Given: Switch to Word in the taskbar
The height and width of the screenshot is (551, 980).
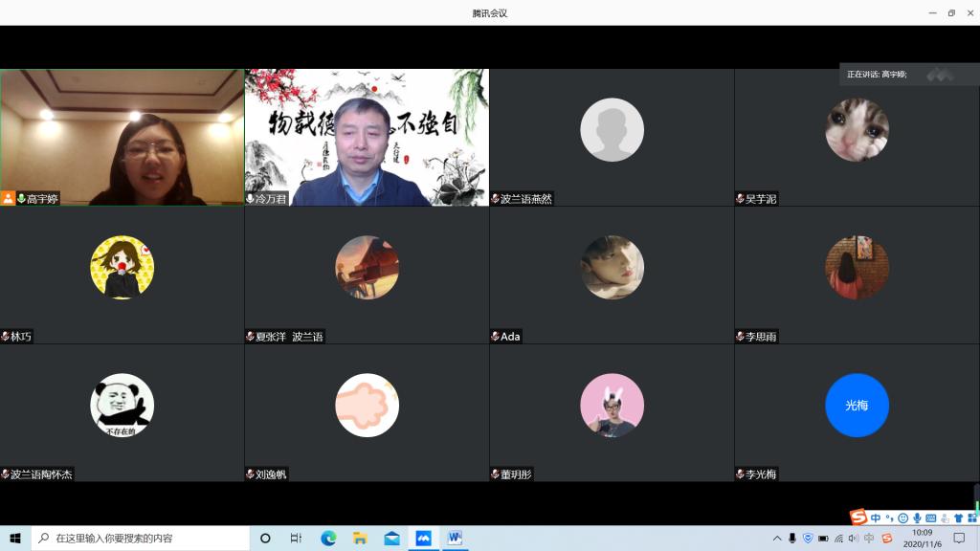Looking at the screenshot, I should coord(454,538).
